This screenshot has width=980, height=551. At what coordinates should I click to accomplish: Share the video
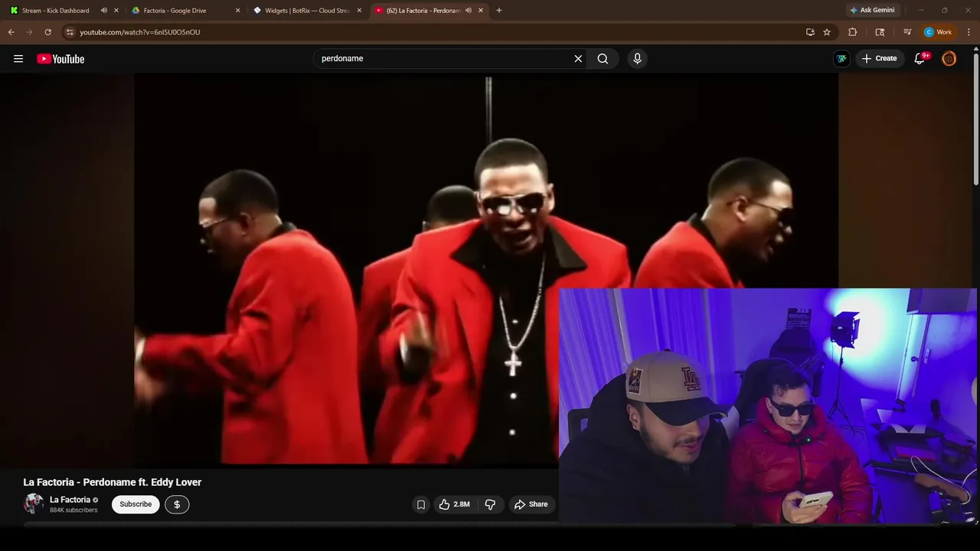point(531,504)
